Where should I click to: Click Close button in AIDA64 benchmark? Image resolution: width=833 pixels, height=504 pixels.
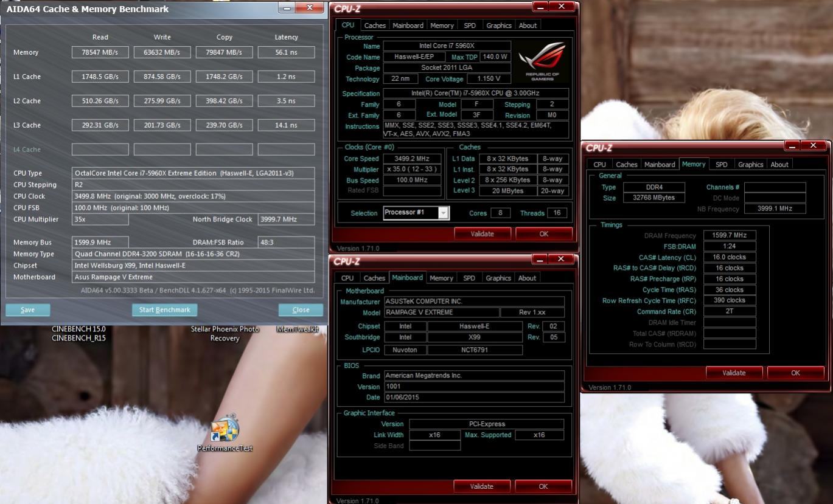click(301, 309)
